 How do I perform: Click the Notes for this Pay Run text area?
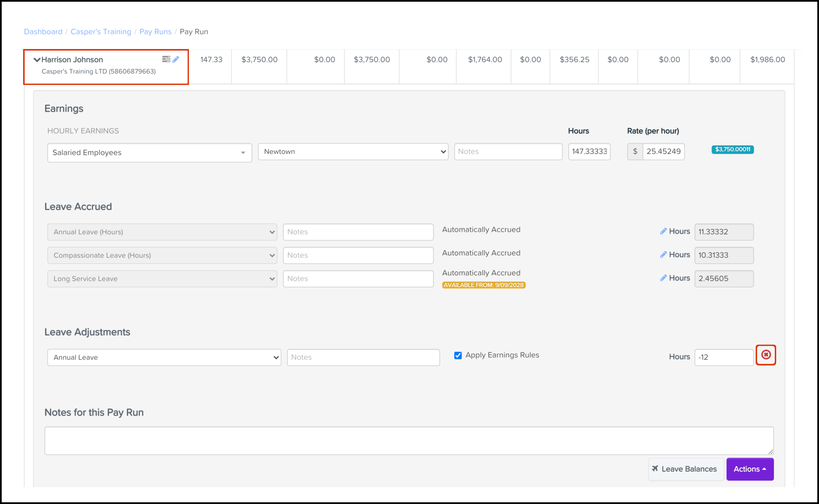click(409, 440)
